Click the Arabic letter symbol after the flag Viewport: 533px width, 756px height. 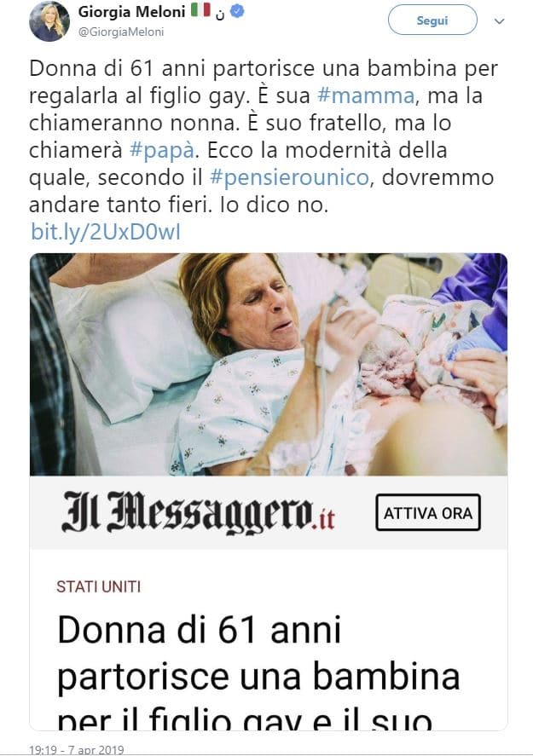(x=220, y=14)
